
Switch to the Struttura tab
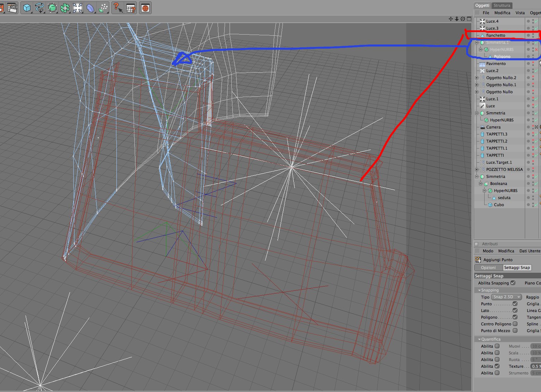point(502,5)
